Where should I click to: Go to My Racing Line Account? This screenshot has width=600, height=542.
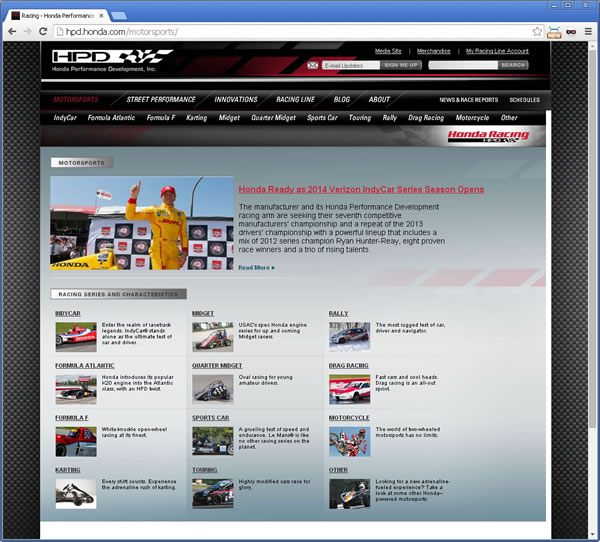point(497,50)
